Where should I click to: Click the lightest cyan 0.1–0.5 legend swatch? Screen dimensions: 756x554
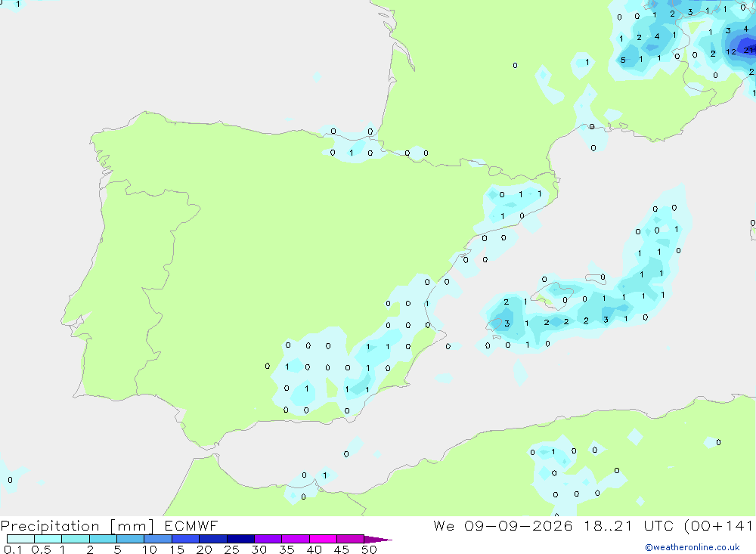click(x=20, y=539)
